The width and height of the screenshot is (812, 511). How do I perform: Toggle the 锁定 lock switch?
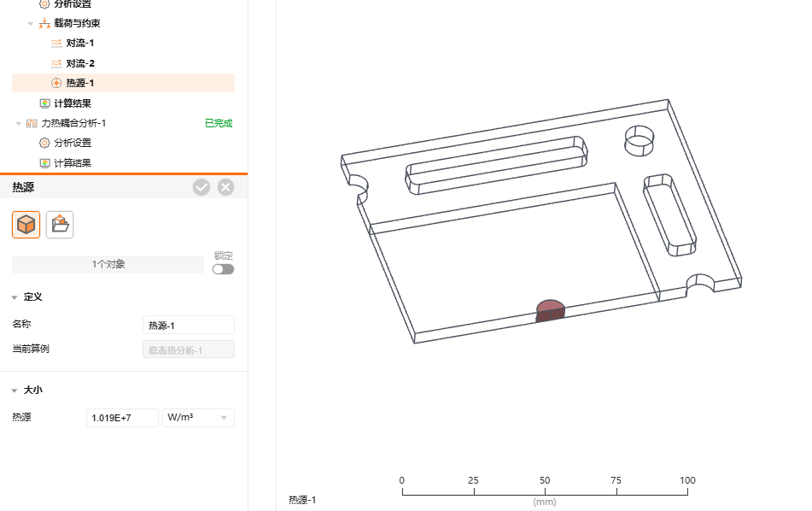point(223,269)
